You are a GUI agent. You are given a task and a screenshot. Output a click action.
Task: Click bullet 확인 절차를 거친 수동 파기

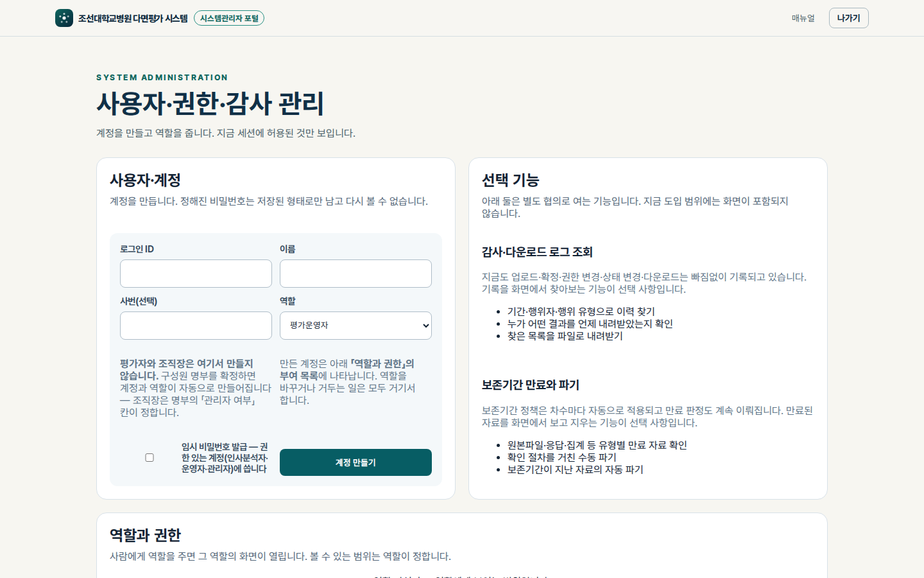(562, 457)
